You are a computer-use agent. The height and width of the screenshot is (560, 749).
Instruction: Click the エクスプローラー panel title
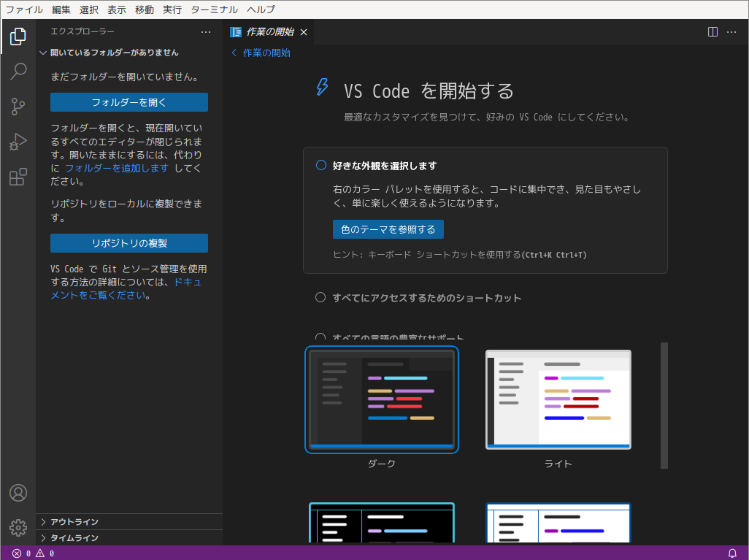coord(82,31)
